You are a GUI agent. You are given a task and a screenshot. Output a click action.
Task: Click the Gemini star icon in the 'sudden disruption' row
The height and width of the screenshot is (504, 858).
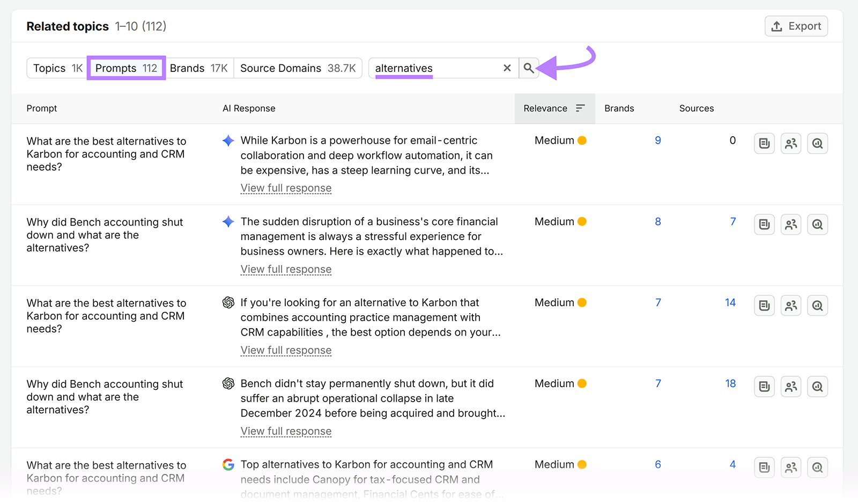(228, 221)
